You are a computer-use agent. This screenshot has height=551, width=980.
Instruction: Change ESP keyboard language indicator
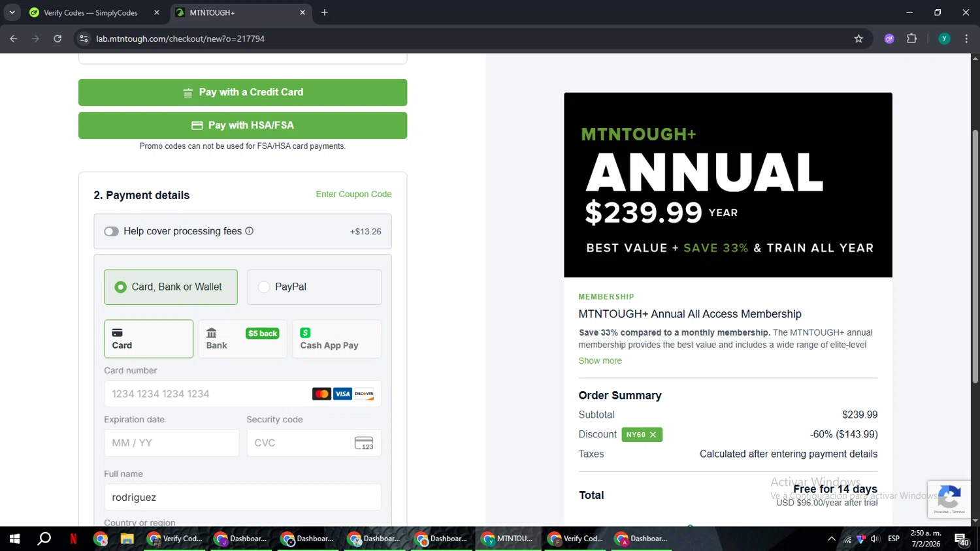pos(894,539)
